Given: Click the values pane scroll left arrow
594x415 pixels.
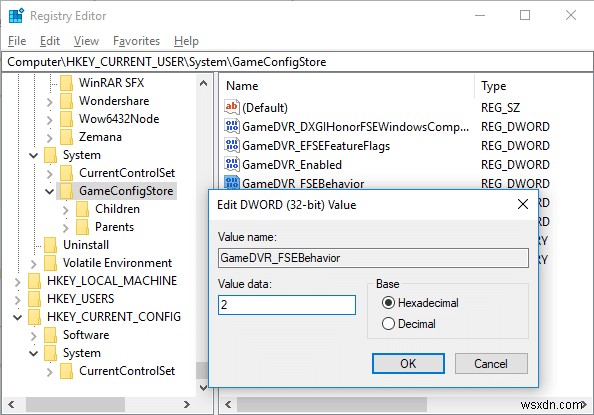Looking at the screenshot, I should 228,404.
